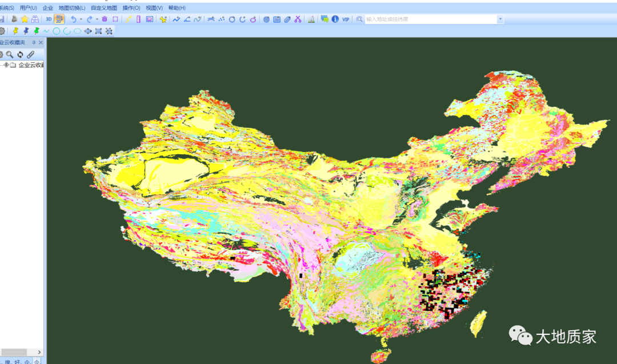The width and height of the screenshot is (617, 364).
Task: Click the paperclip attachment icon
Action: point(31,55)
